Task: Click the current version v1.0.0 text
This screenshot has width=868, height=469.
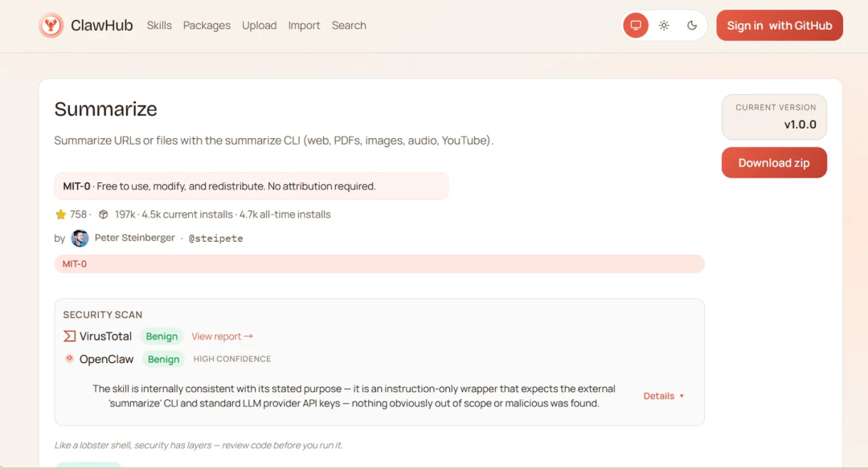Action: pyautogui.click(x=800, y=124)
